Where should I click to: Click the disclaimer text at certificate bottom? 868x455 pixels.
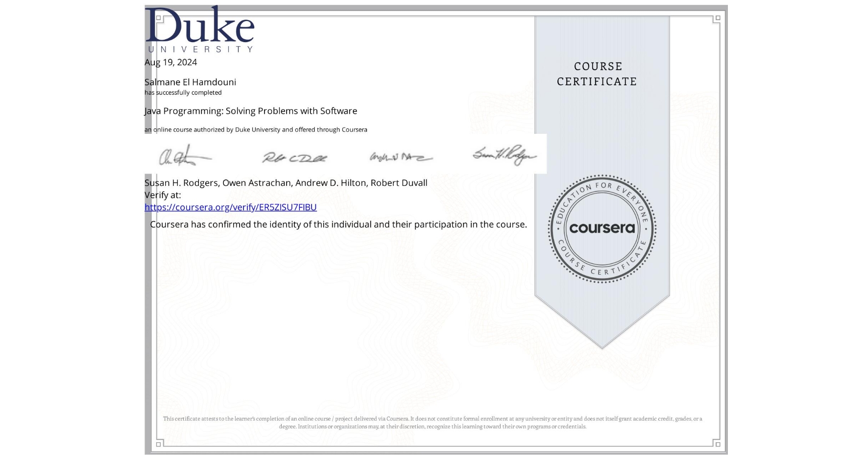(433, 423)
